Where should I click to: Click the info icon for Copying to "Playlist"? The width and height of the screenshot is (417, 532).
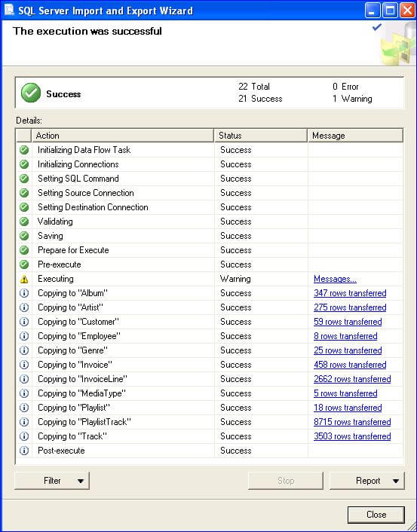[x=24, y=408]
